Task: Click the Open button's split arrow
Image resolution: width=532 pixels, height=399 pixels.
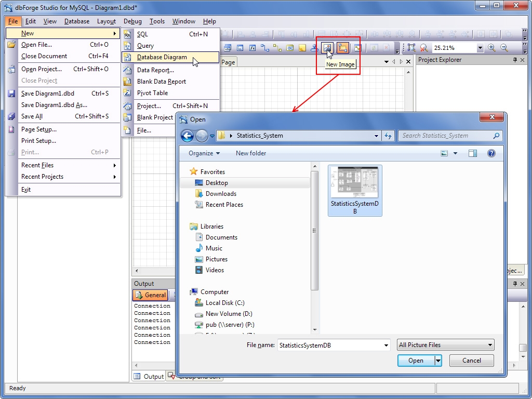Action: pyautogui.click(x=438, y=361)
